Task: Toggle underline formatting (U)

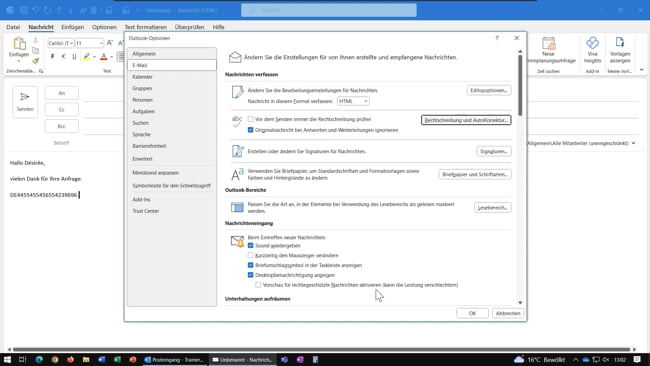Action: pos(74,56)
